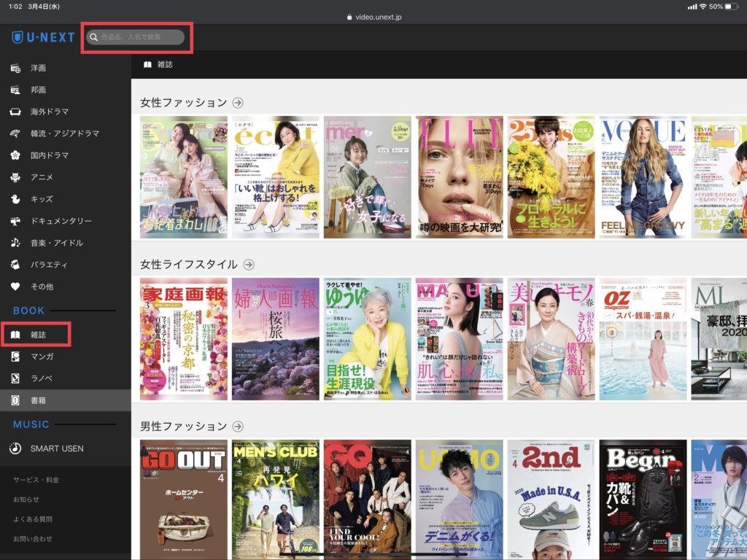
Task: Click the video.unext.jp address bar
Action: [374, 17]
